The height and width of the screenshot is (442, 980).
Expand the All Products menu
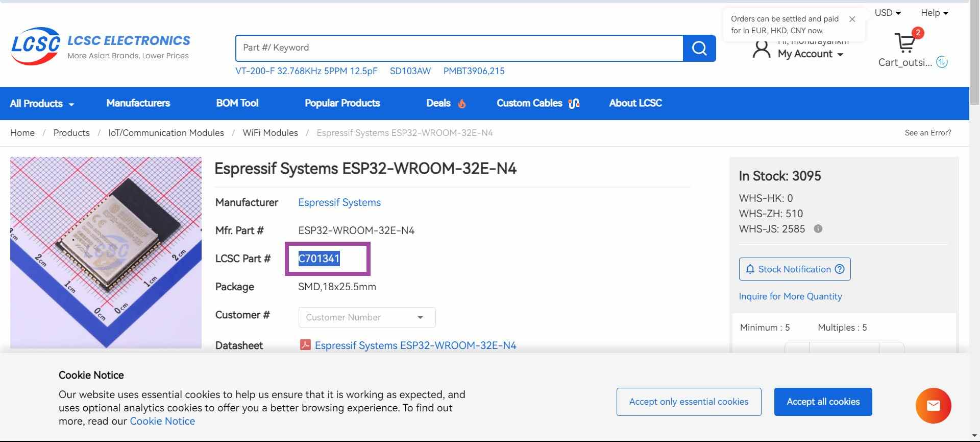42,103
